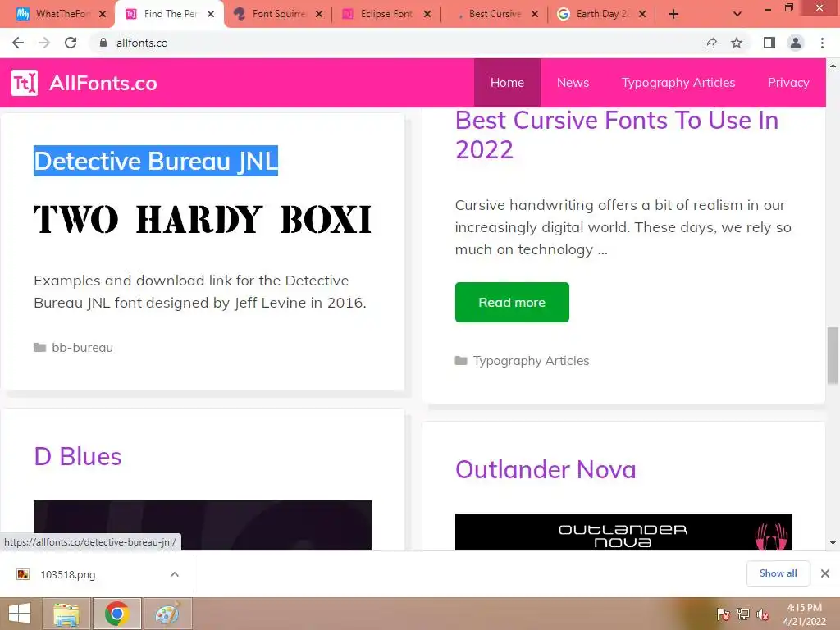Click network tray icon

pyautogui.click(x=743, y=614)
